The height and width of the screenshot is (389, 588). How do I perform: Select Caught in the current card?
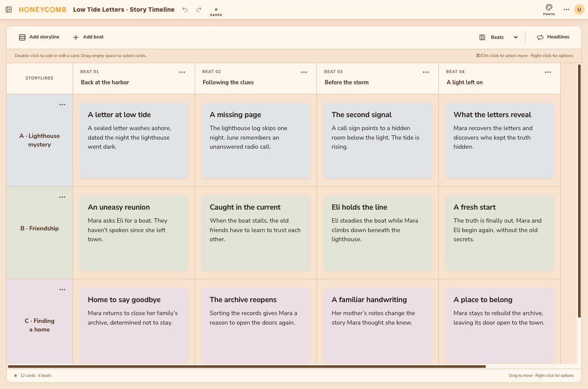(256, 233)
